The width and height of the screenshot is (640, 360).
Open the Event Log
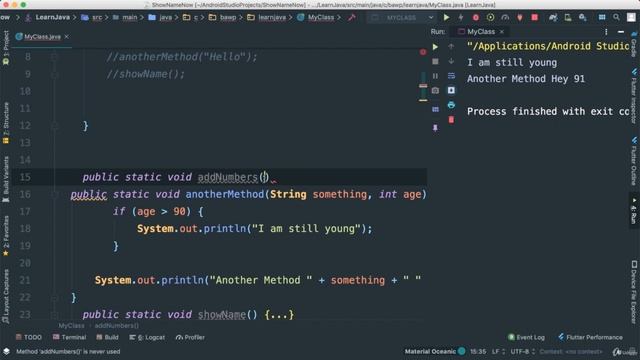[x=526, y=337]
